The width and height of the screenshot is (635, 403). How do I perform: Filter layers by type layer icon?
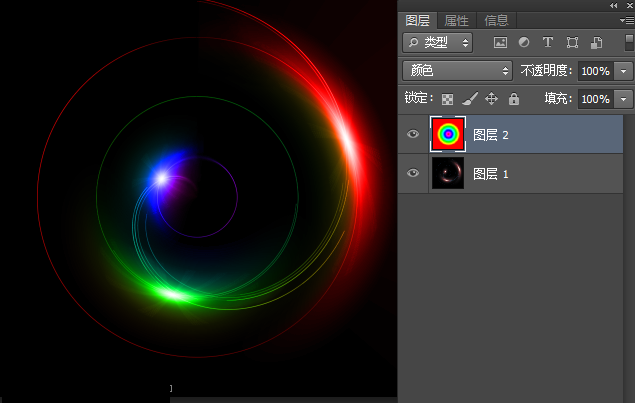(x=548, y=43)
